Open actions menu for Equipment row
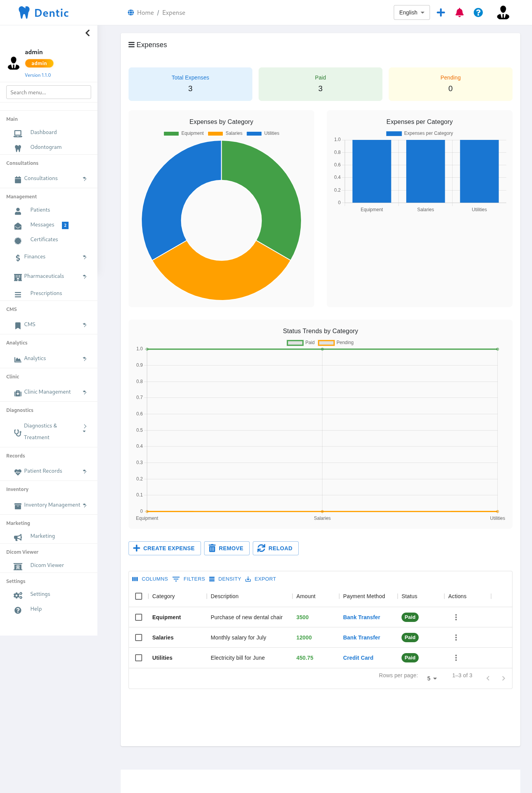The width and height of the screenshot is (532, 793). pos(456,617)
